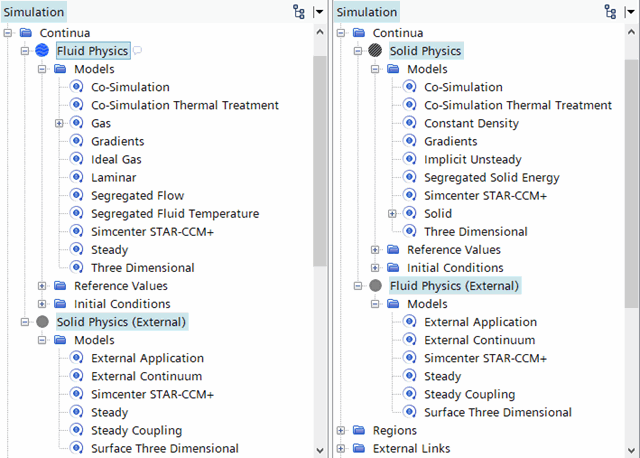
Task: Click the right panel tree layout icon
Action: point(610,12)
